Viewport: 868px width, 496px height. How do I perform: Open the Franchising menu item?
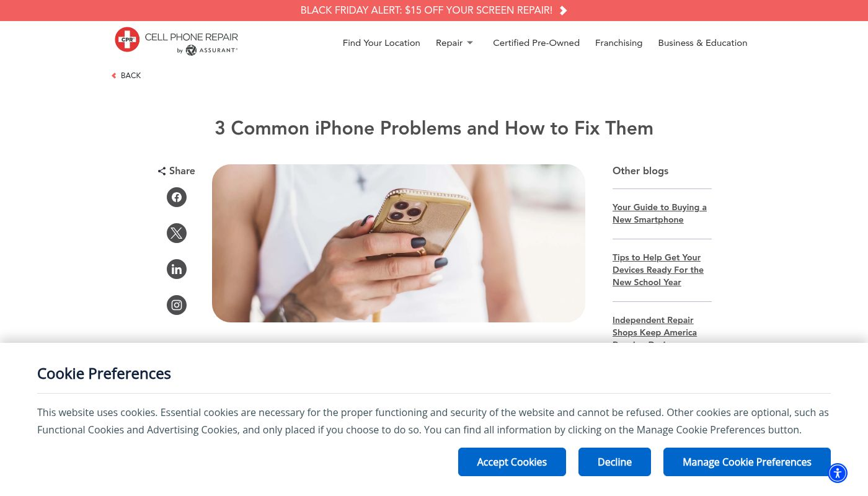[619, 43]
